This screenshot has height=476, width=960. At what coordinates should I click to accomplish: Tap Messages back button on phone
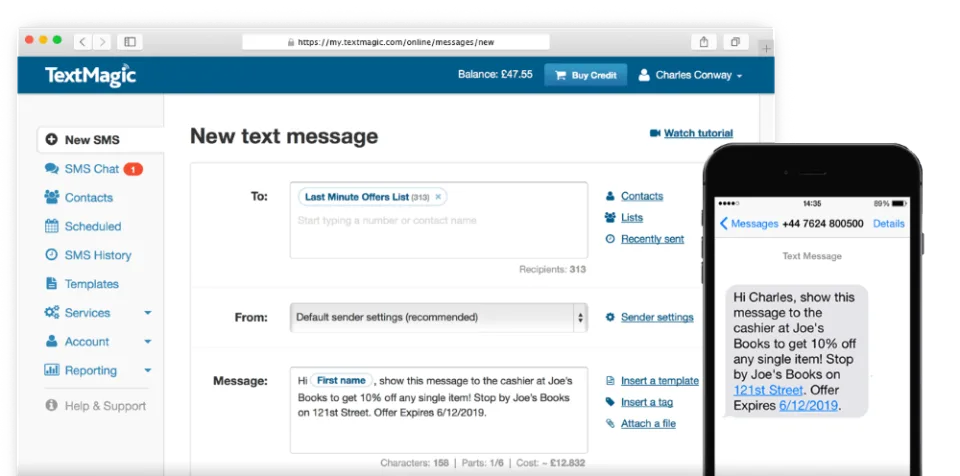[x=749, y=224]
